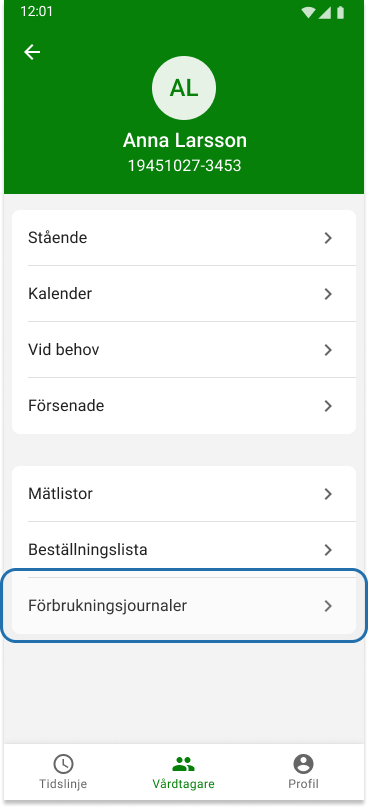368x808 pixels.
Task: Expand the Försenade row chevron
Action: tap(328, 406)
